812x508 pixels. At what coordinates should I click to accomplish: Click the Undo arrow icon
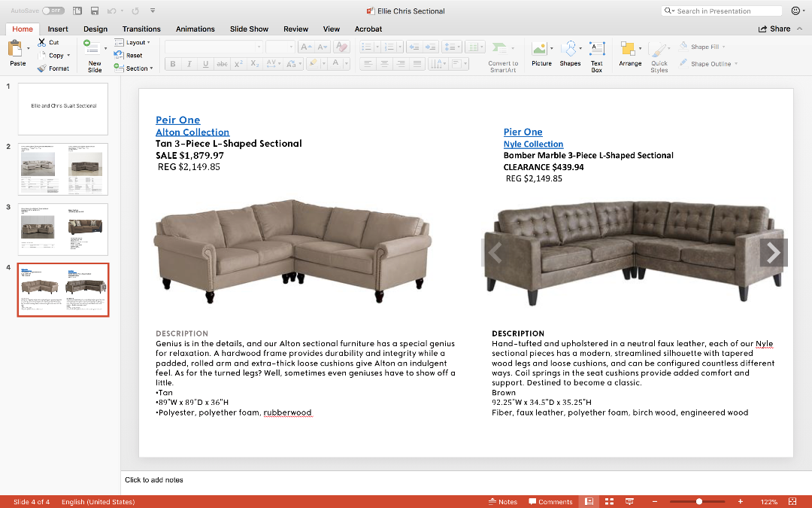point(111,11)
